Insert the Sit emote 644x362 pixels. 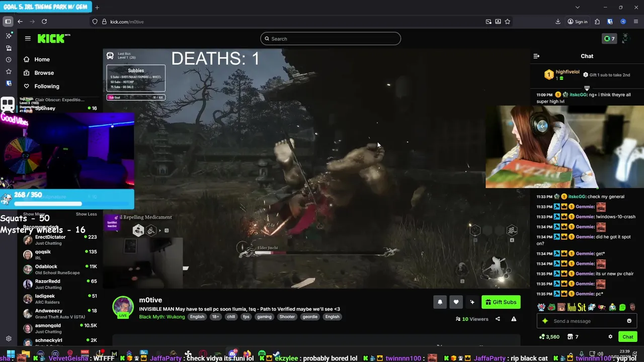tap(582, 307)
